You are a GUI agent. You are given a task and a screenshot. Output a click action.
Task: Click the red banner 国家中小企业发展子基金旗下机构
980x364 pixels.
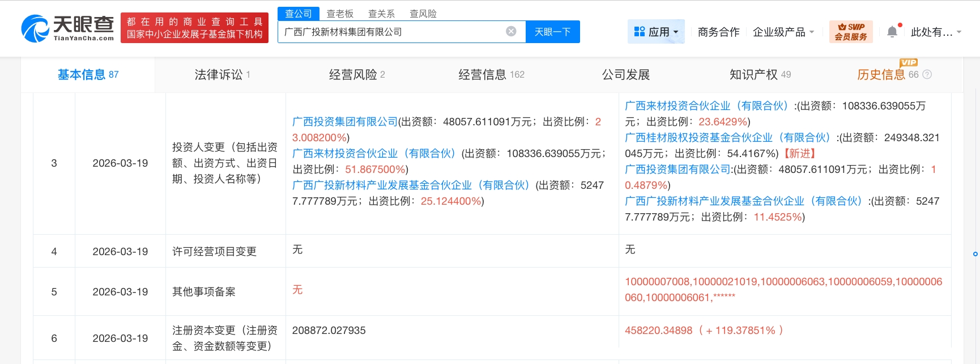(x=194, y=35)
